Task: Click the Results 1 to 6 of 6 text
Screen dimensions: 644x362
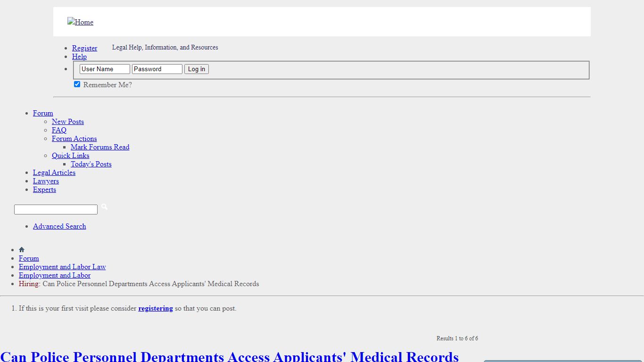Action: tap(457, 338)
